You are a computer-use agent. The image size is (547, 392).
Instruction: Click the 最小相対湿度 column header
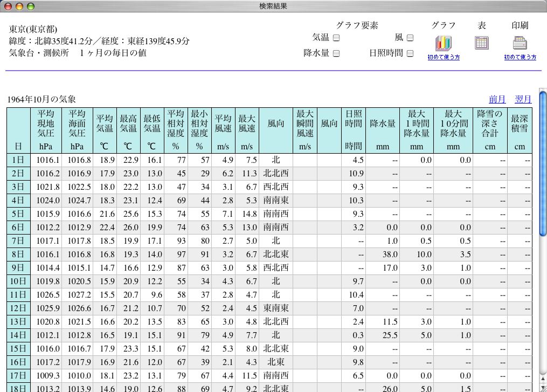(x=199, y=130)
